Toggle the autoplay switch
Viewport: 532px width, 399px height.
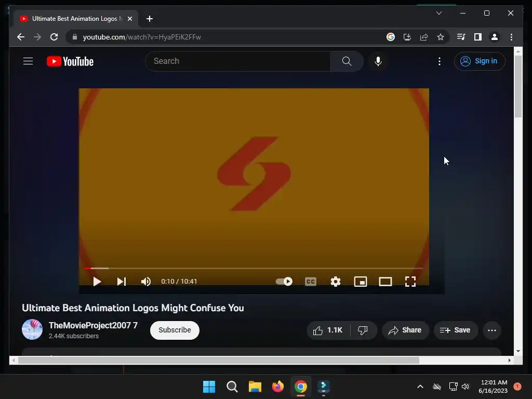[x=284, y=281]
